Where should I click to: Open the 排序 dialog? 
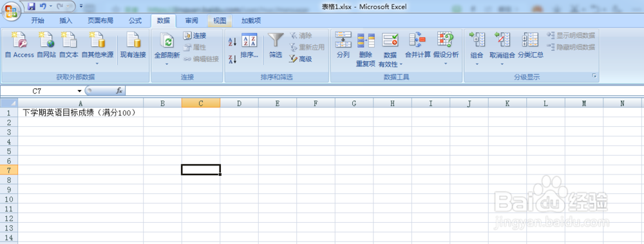(x=249, y=46)
